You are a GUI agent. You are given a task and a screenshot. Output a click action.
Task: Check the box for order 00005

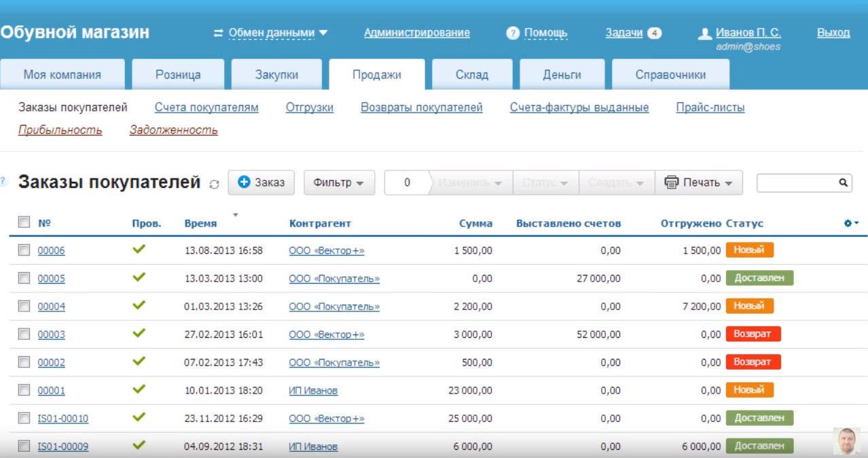coord(24,278)
